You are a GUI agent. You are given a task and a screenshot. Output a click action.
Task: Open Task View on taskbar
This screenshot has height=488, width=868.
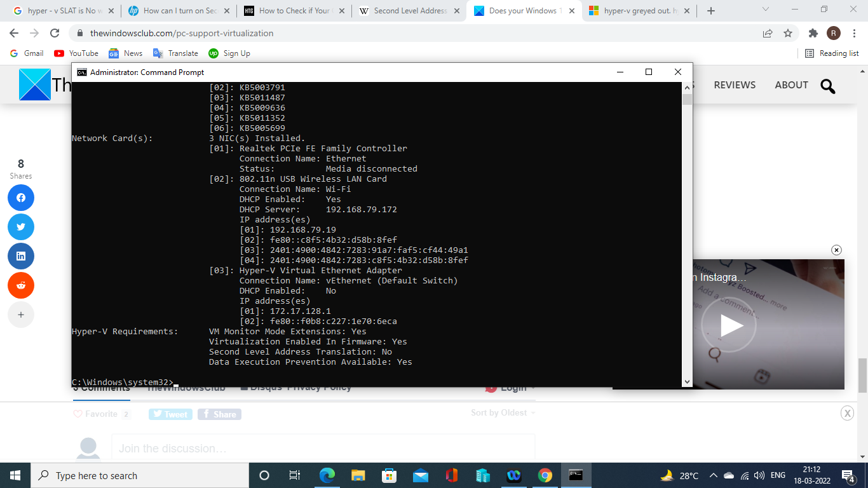click(x=295, y=475)
